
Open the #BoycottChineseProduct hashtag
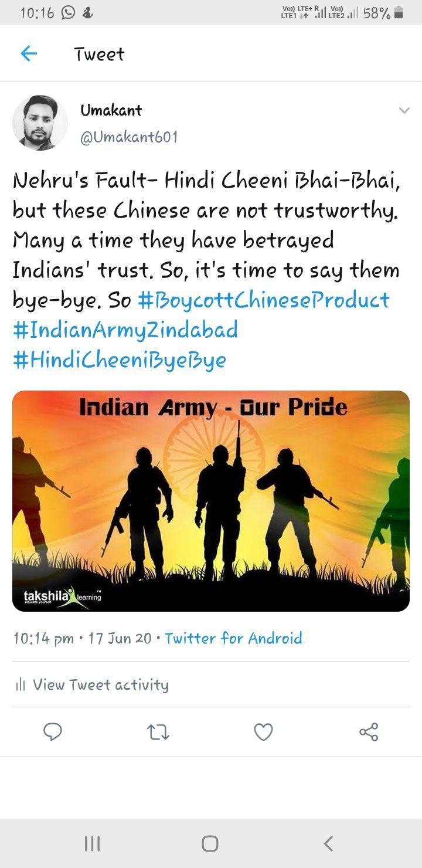pyautogui.click(x=264, y=300)
